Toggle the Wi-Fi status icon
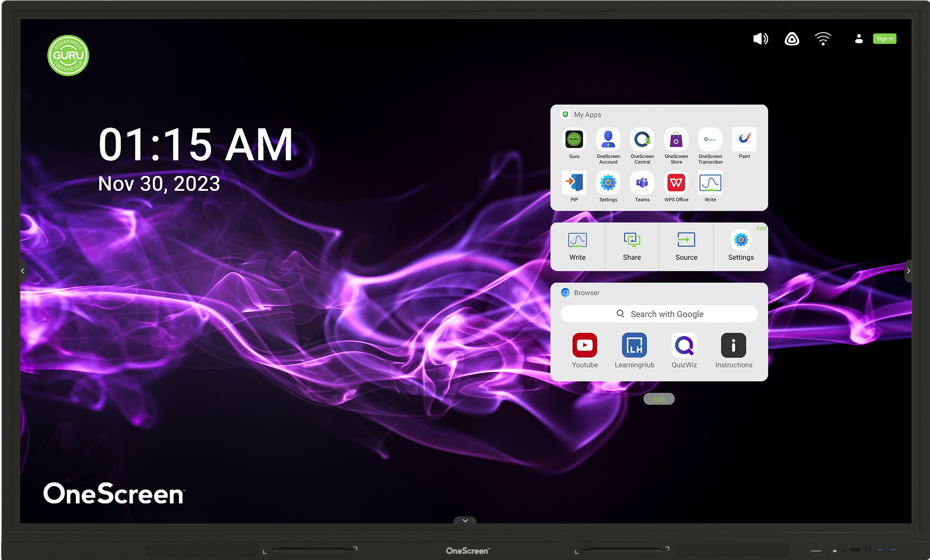Image resolution: width=930 pixels, height=560 pixels. click(823, 39)
